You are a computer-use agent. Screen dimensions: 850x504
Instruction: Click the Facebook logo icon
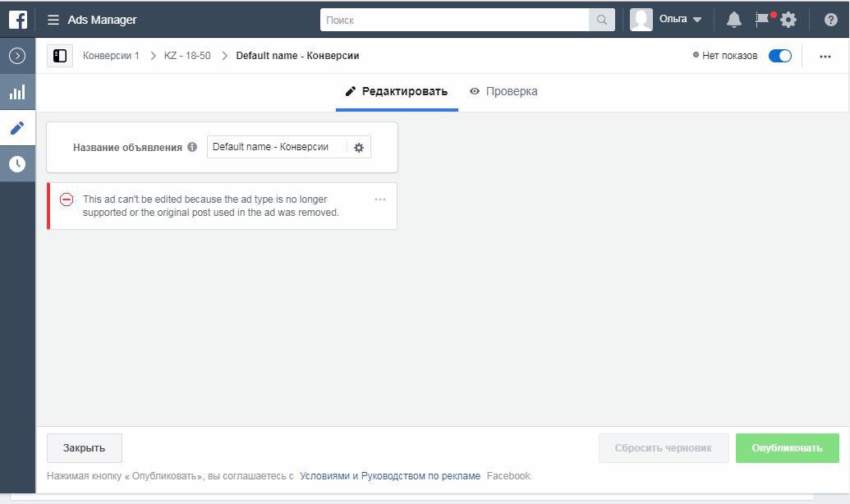click(x=17, y=20)
